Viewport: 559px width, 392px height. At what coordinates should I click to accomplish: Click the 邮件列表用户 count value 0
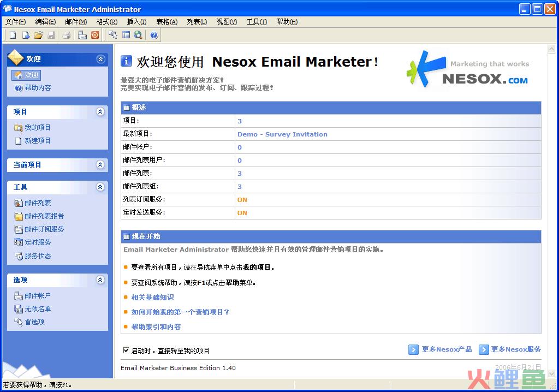[x=240, y=161]
